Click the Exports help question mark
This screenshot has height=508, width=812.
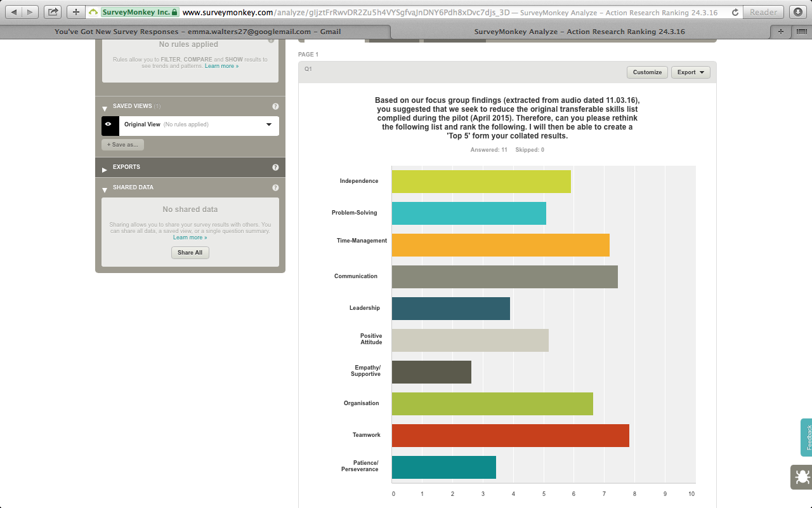(x=275, y=168)
